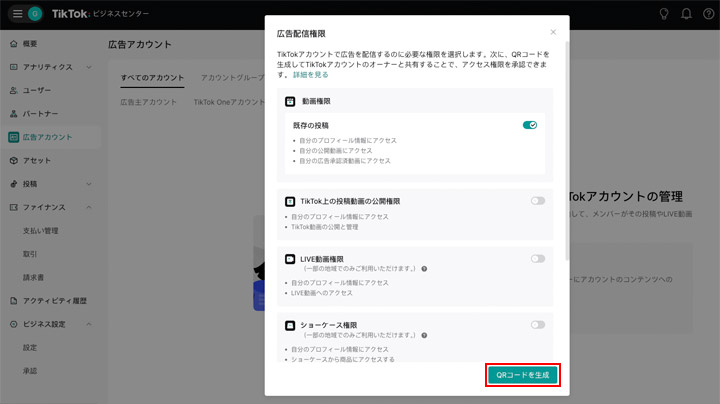
Task: Click the info icon beside the LIVE動画権限 note
Action: pyautogui.click(x=424, y=269)
